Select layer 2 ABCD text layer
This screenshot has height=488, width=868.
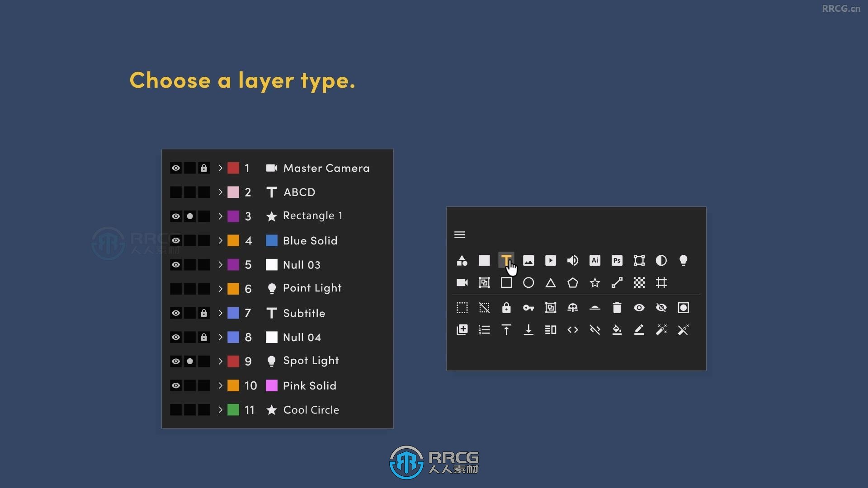[298, 191]
